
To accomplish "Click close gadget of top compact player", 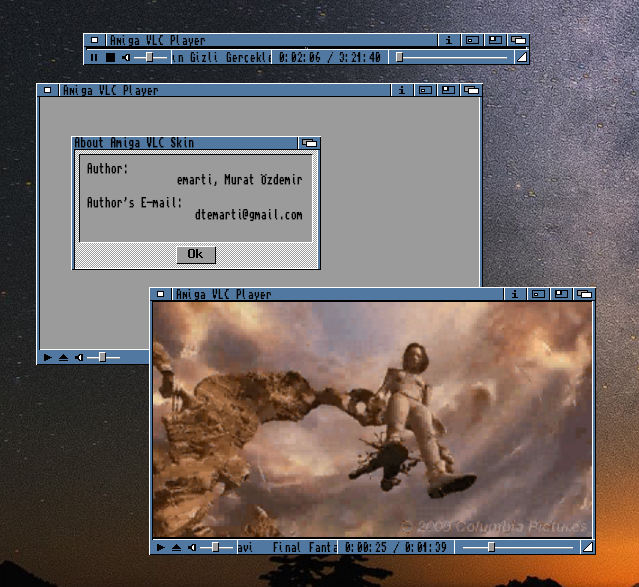I will pos(95,40).
